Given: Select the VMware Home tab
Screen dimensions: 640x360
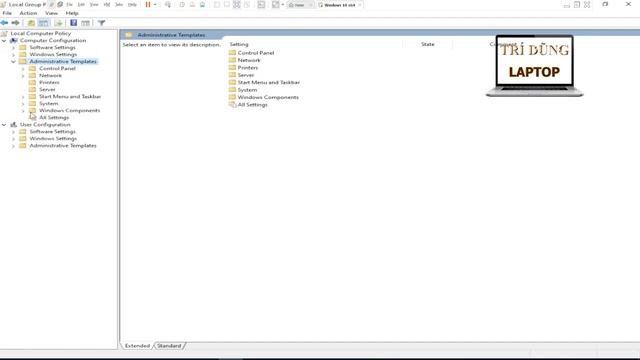Looking at the screenshot, I should (299, 5).
